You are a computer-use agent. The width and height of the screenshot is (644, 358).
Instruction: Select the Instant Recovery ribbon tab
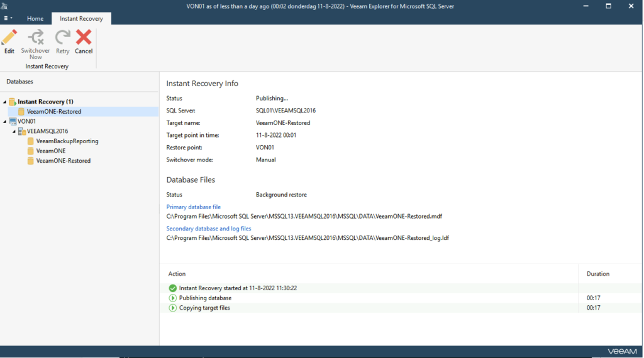click(81, 19)
